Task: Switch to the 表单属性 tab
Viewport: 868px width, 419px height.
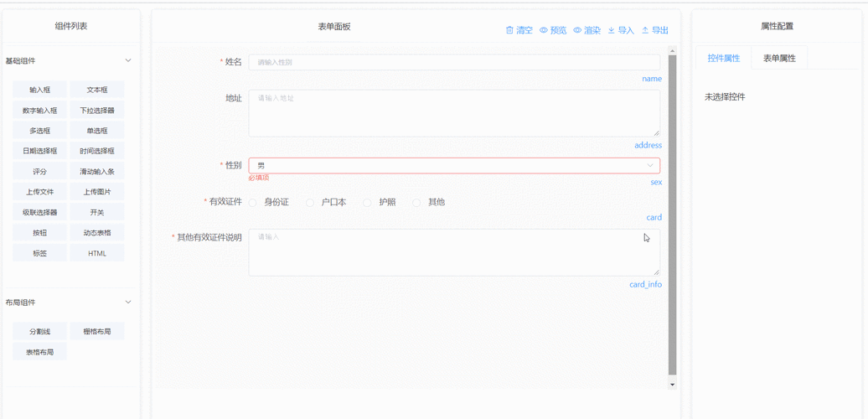Action: [x=779, y=59]
